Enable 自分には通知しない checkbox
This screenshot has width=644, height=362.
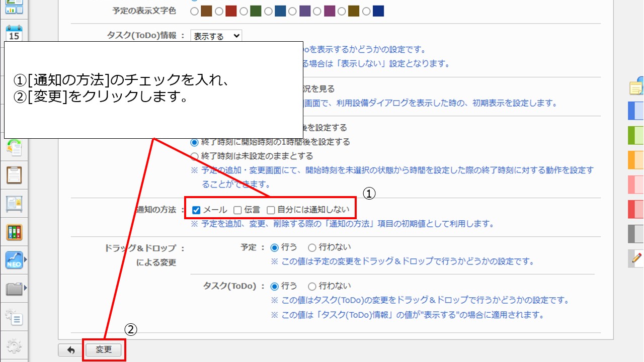tap(271, 210)
